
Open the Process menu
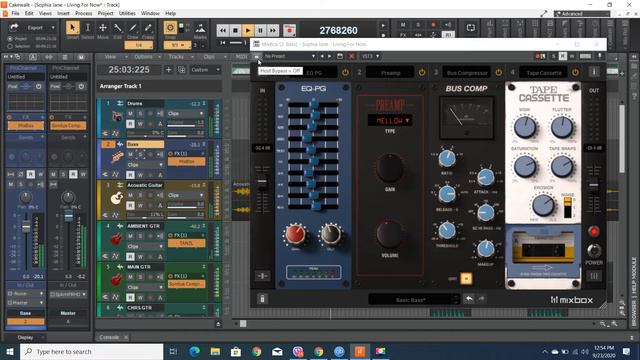pos(84,13)
